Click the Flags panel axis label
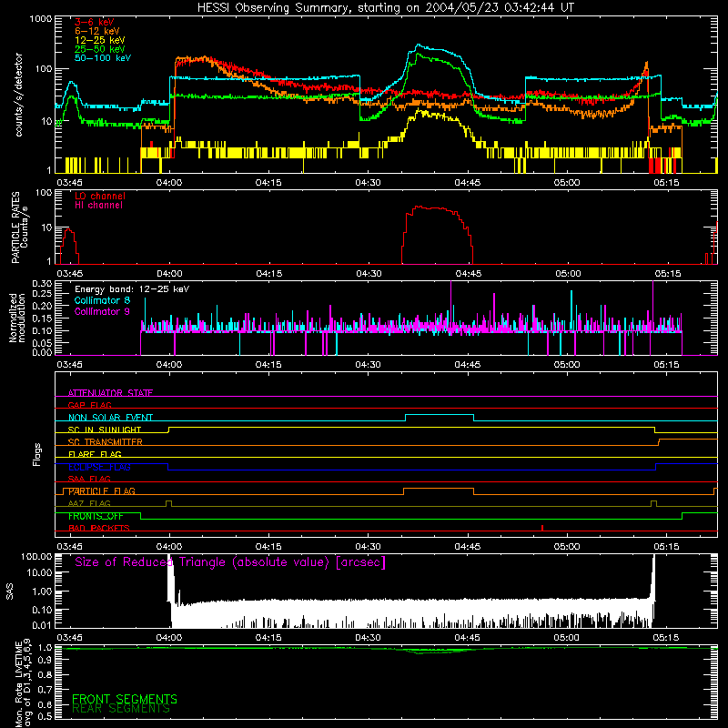This screenshot has height=728, width=728. (37, 454)
